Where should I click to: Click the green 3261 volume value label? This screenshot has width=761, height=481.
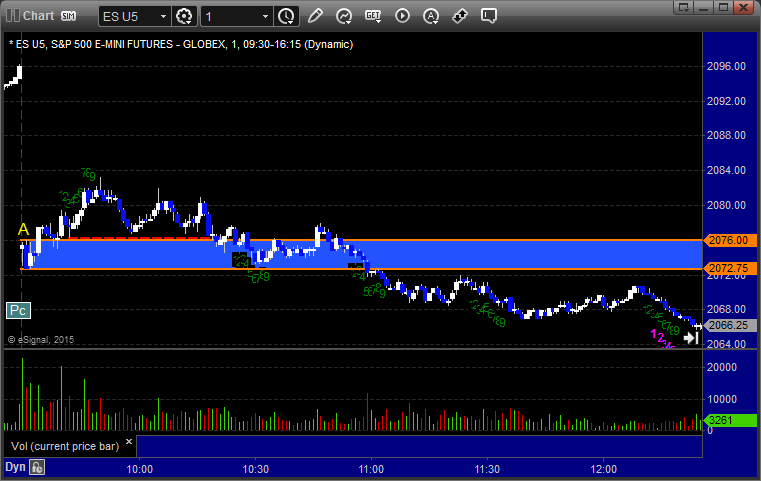coord(729,420)
